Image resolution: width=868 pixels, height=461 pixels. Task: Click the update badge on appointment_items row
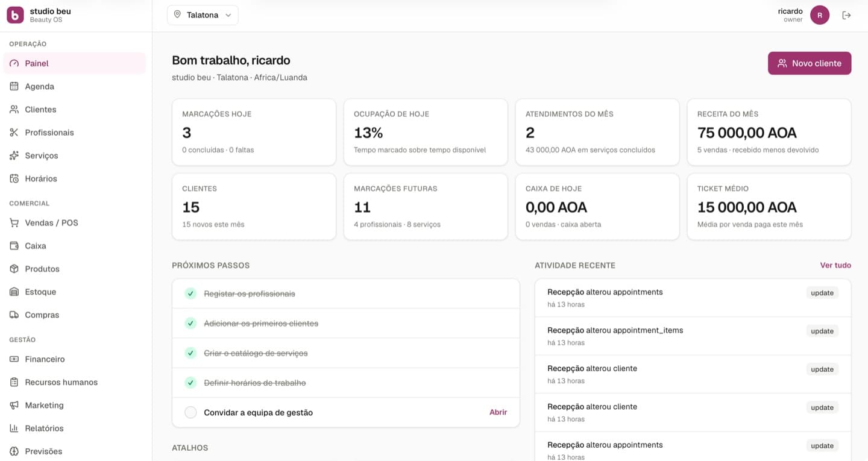[822, 331]
